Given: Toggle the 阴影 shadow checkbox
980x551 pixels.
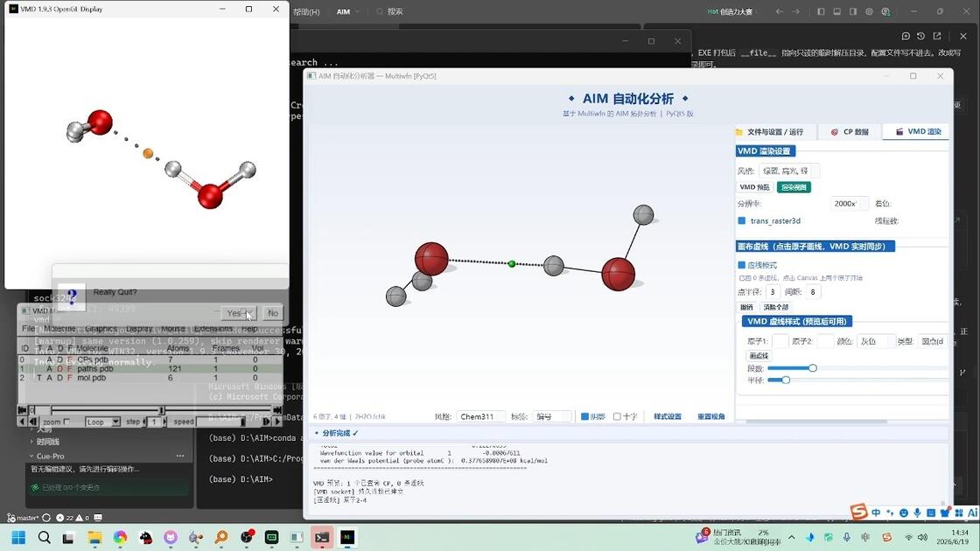Looking at the screenshot, I should point(585,416).
